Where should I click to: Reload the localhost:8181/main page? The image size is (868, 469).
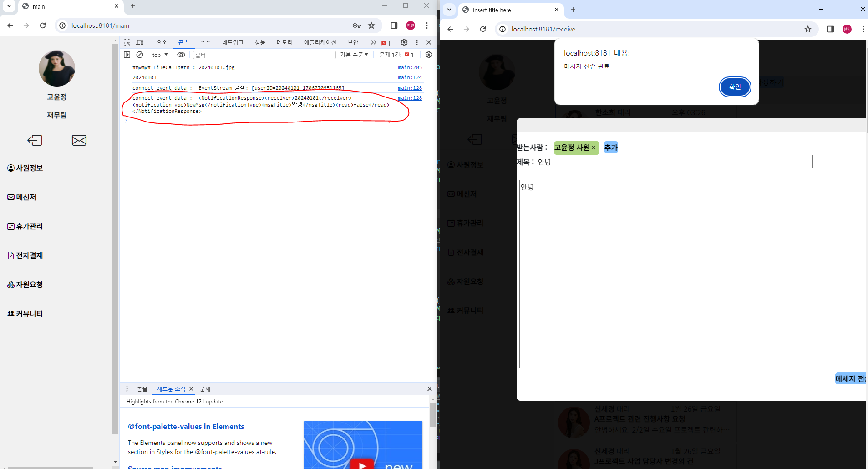coord(43,25)
